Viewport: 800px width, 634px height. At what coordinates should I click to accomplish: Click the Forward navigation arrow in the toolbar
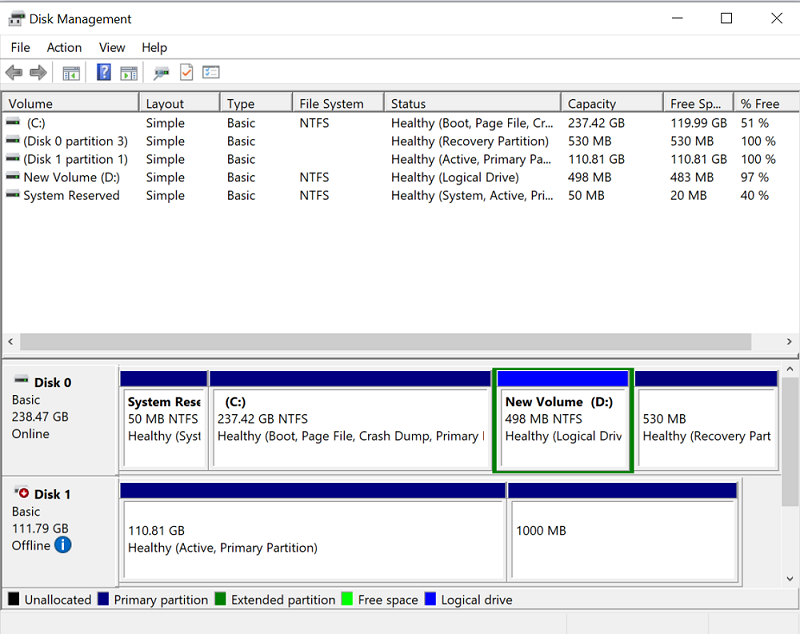[x=38, y=72]
